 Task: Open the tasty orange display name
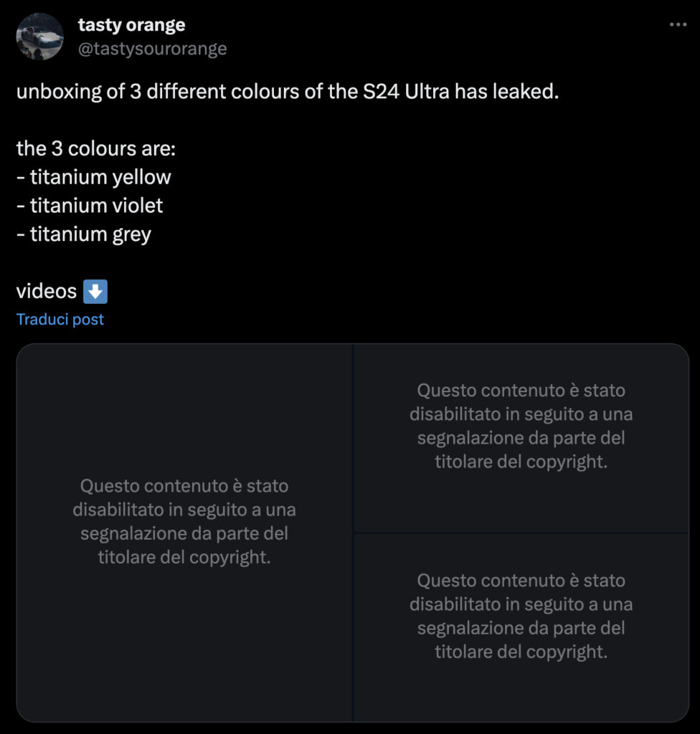pyautogui.click(x=131, y=24)
